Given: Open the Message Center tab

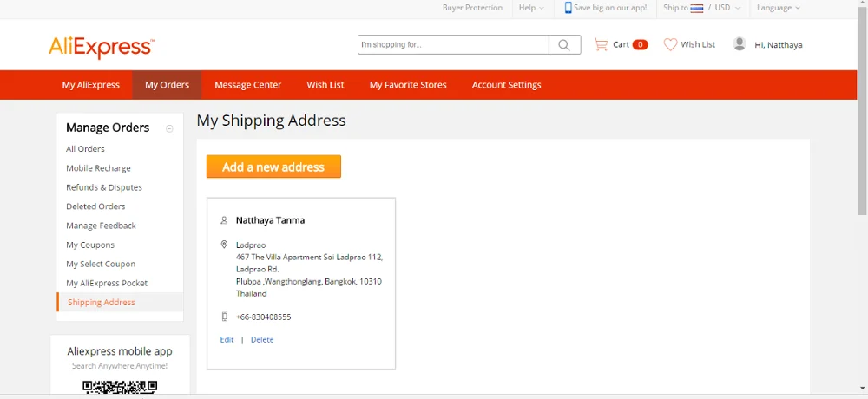Looking at the screenshot, I should coord(248,85).
